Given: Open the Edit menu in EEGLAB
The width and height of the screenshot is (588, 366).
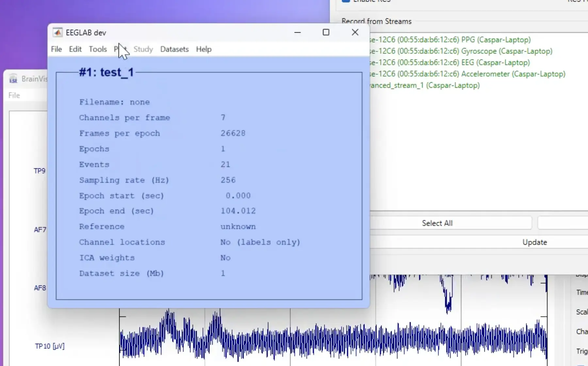Looking at the screenshot, I should click(x=75, y=49).
